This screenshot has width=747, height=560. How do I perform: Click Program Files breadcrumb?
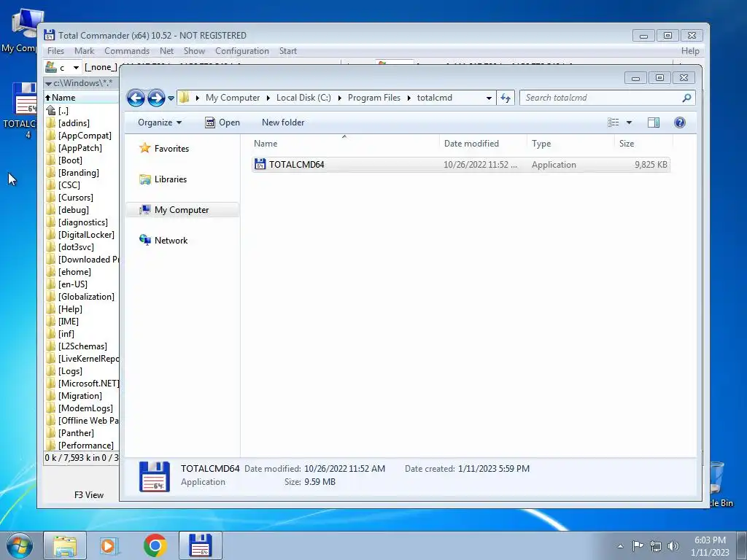[374, 98]
